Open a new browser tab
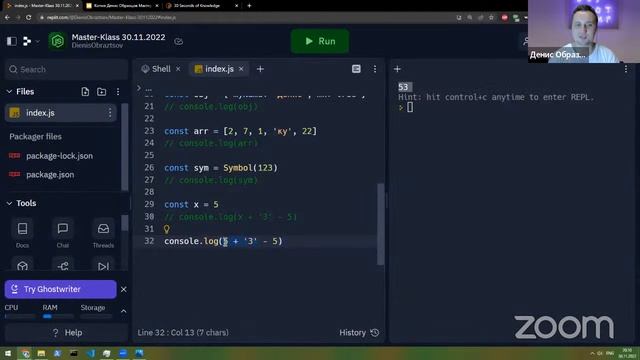Screen dimensions: 640x360 click(249, 6)
